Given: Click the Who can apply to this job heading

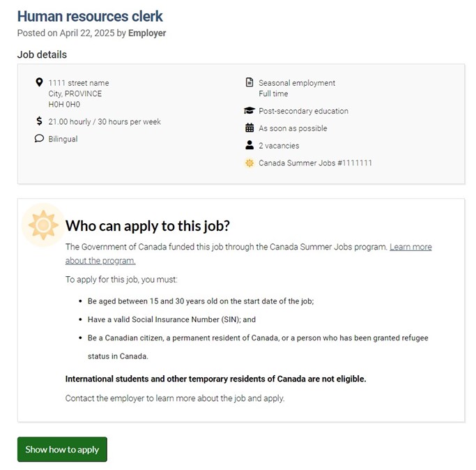Looking at the screenshot, I should tap(147, 226).
